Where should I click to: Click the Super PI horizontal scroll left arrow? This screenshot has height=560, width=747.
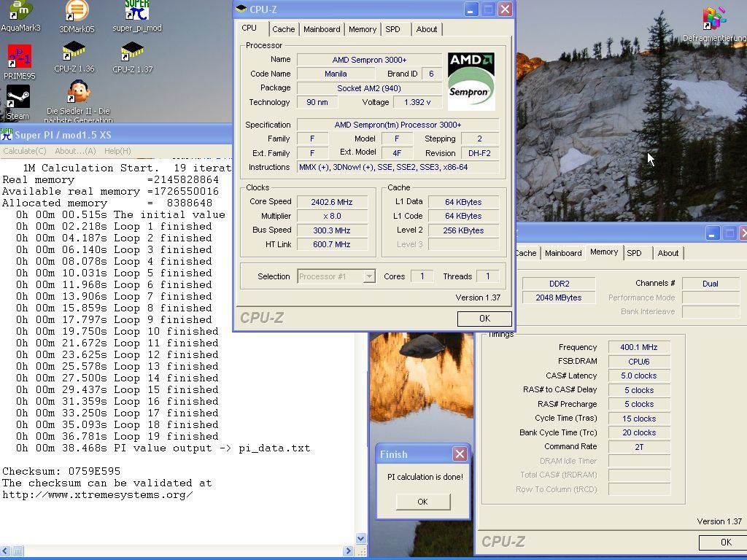(6, 551)
